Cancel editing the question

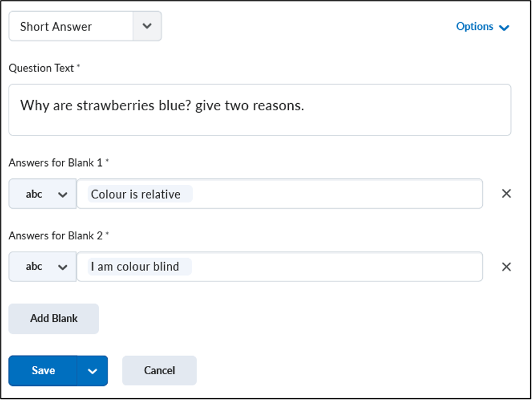click(x=159, y=371)
